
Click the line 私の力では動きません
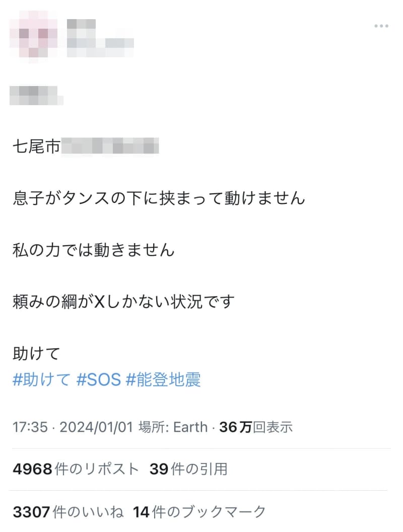click(x=94, y=250)
